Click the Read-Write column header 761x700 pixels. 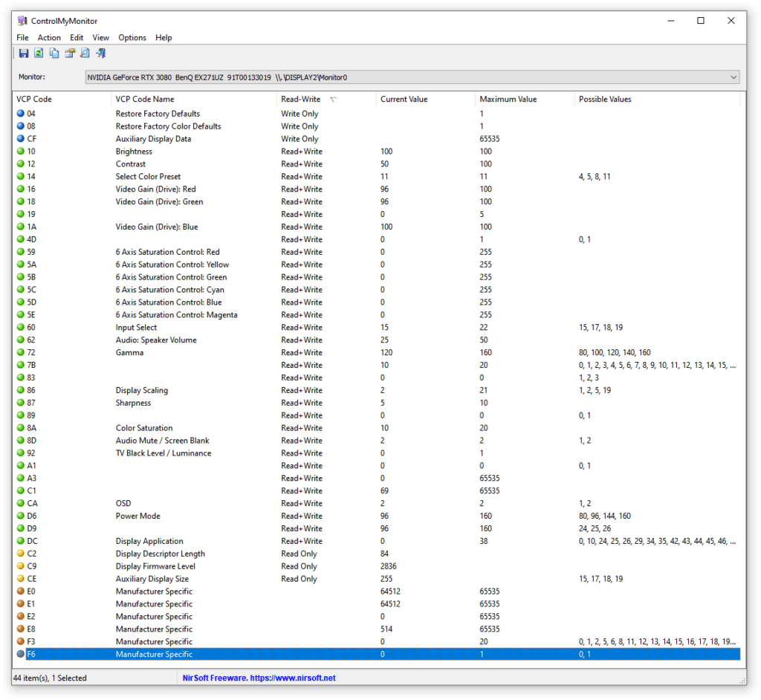click(x=327, y=99)
